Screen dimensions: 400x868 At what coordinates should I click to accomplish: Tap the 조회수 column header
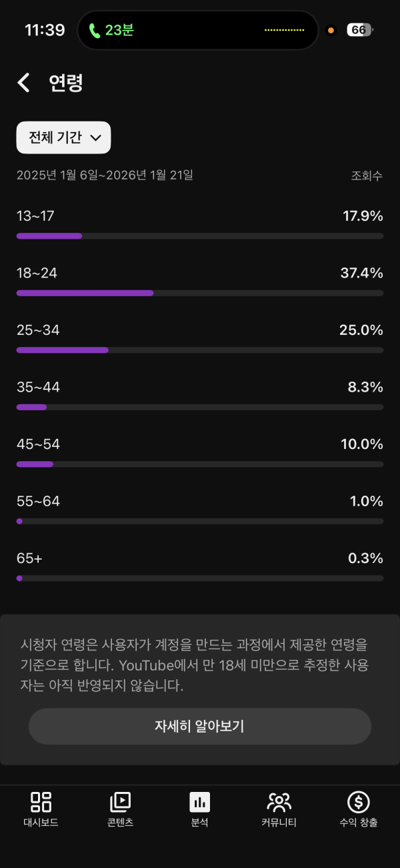[x=367, y=176]
